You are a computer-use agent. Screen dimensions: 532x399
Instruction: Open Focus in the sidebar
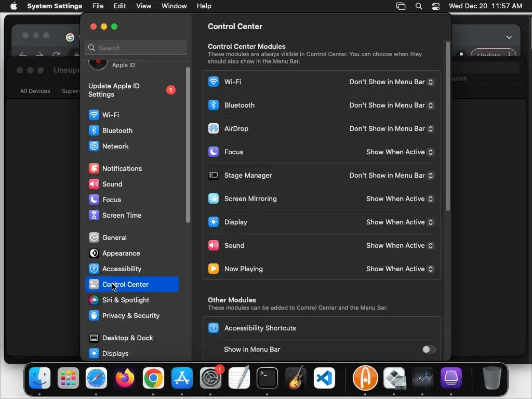tap(131, 199)
